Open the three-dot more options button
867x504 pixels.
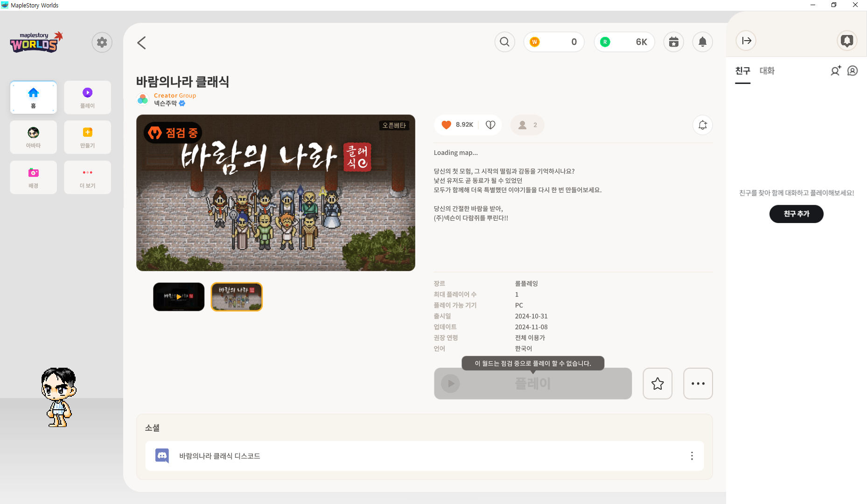698,384
